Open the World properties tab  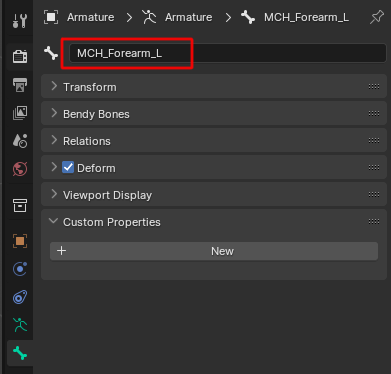(x=20, y=169)
